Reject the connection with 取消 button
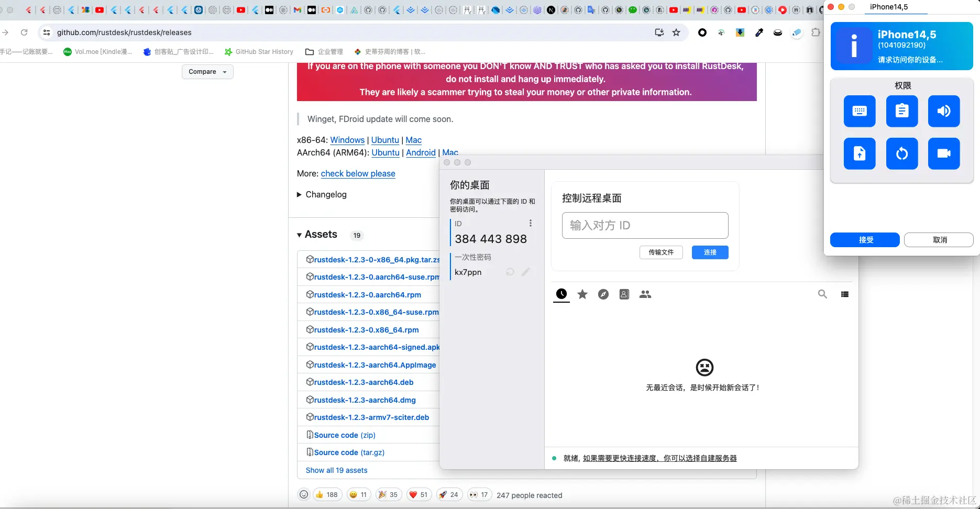Image resolution: width=980 pixels, height=509 pixels. [x=939, y=240]
